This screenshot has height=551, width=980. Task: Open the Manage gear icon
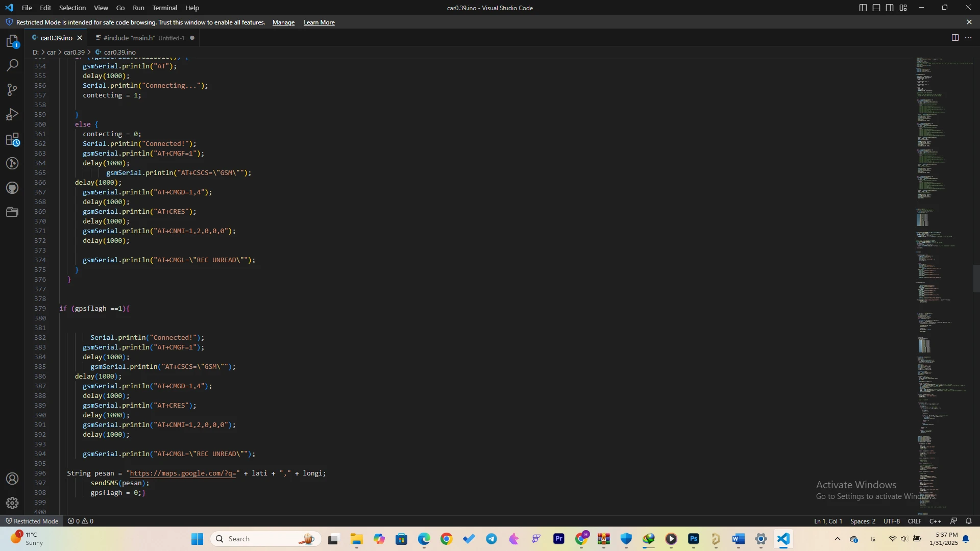point(12,503)
